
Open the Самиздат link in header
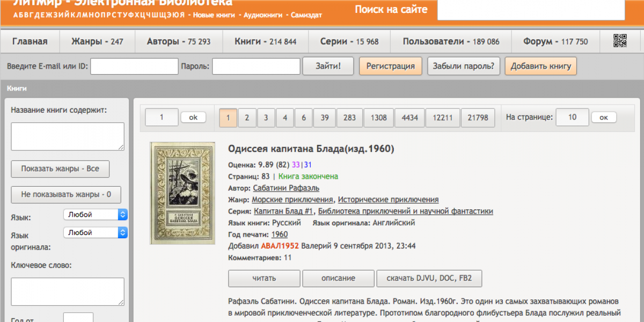[x=306, y=15]
